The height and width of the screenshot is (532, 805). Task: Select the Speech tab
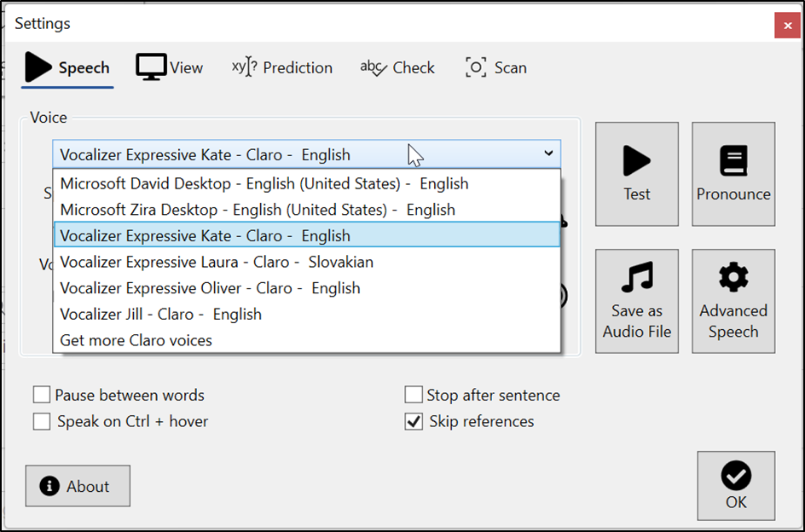pos(67,67)
